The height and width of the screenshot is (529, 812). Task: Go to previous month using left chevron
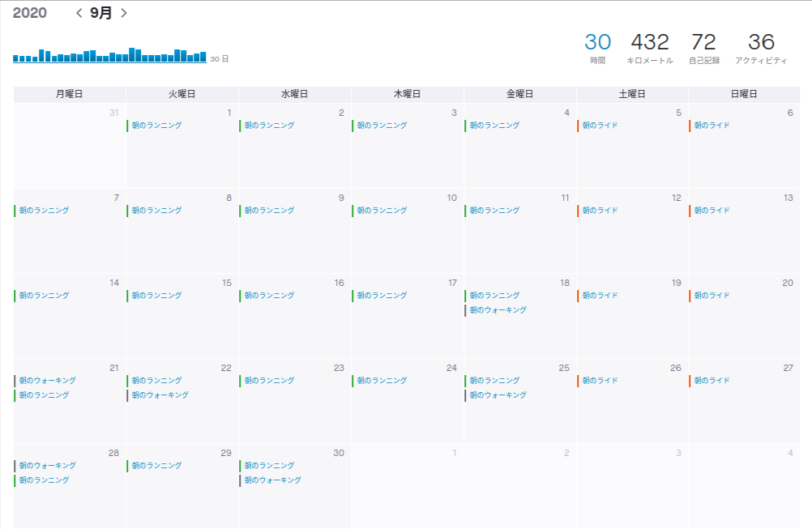click(79, 13)
